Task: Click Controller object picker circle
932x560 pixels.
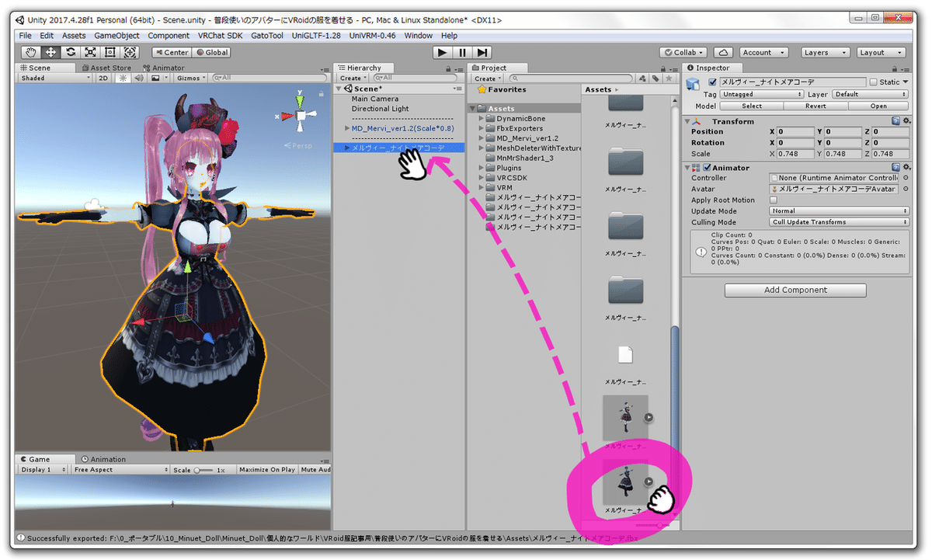Action: pos(905,178)
